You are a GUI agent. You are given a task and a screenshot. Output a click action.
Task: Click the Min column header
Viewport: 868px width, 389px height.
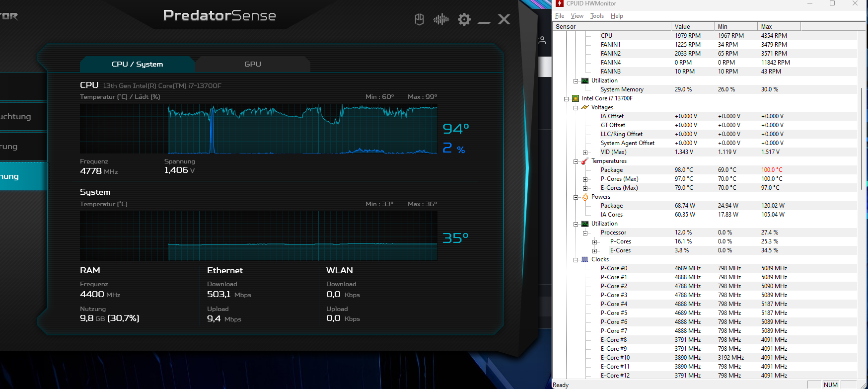tap(736, 27)
